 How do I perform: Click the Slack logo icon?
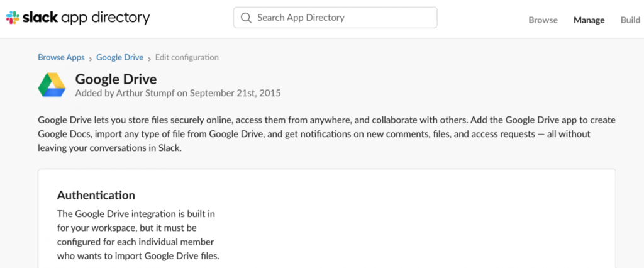coord(13,18)
